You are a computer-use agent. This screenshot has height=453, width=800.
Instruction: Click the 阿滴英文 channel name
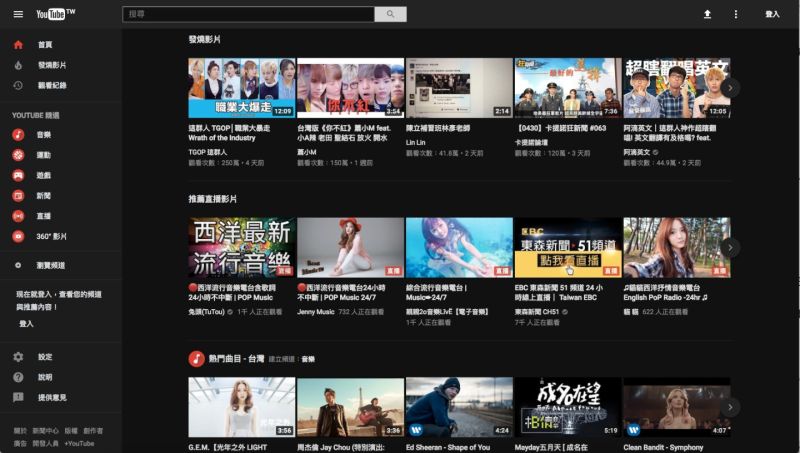[637, 152]
